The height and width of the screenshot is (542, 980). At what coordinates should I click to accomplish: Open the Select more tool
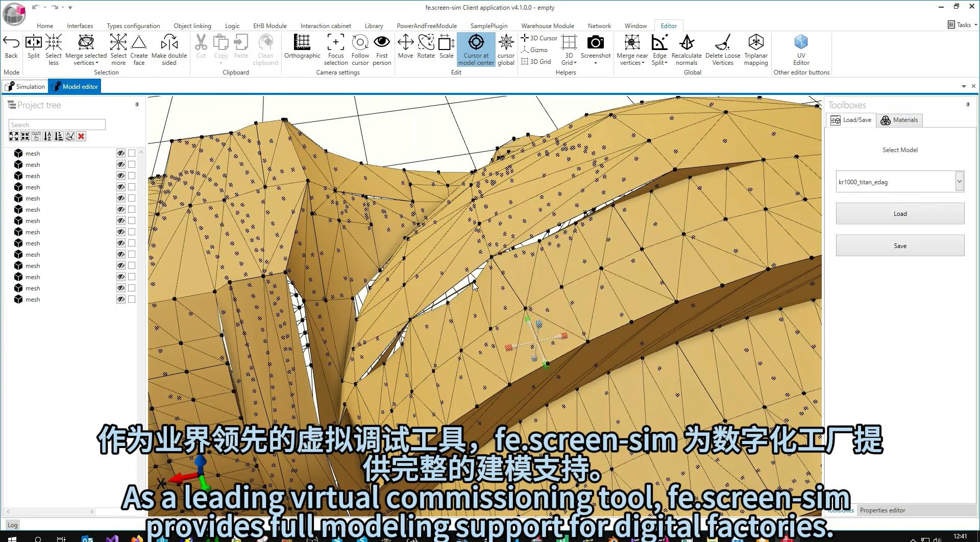pyautogui.click(x=118, y=50)
